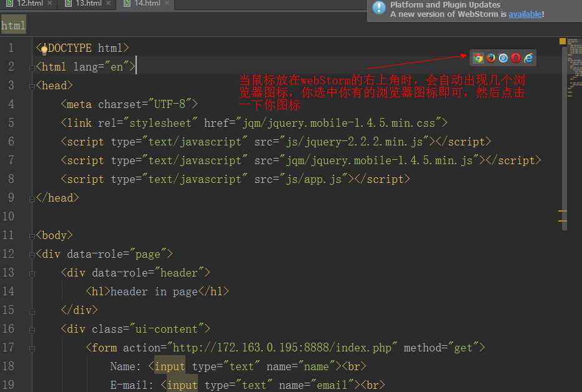
Task: Click the "ui-content" class value
Action: [166, 329]
